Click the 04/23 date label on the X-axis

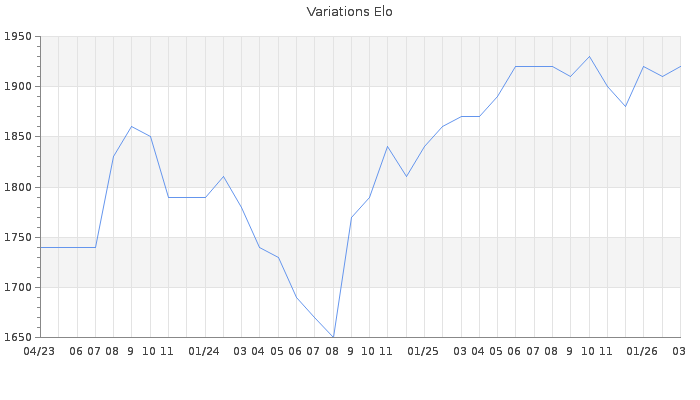(x=40, y=351)
